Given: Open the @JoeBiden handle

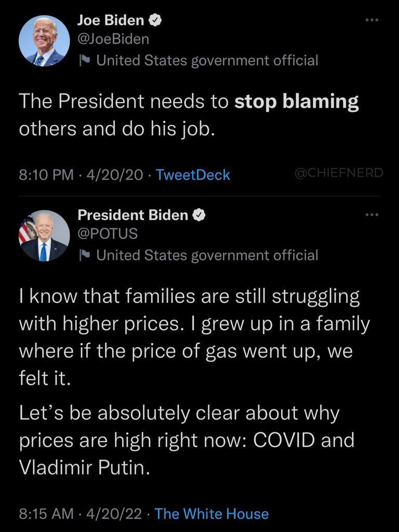Looking at the screenshot, I should coord(113,39).
